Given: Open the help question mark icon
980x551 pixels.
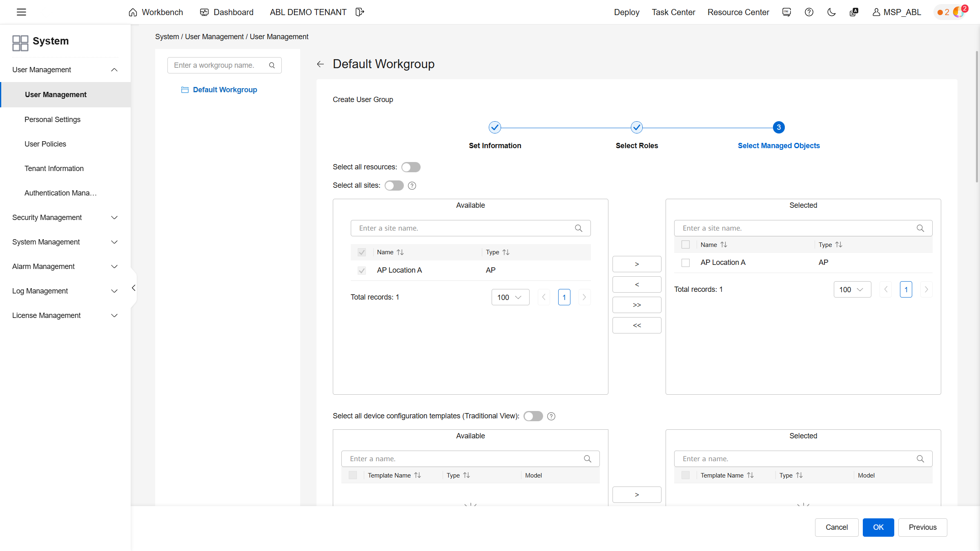Looking at the screenshot, I should point(809,12).
